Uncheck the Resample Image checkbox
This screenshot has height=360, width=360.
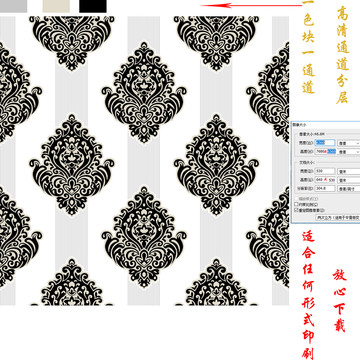296,210
